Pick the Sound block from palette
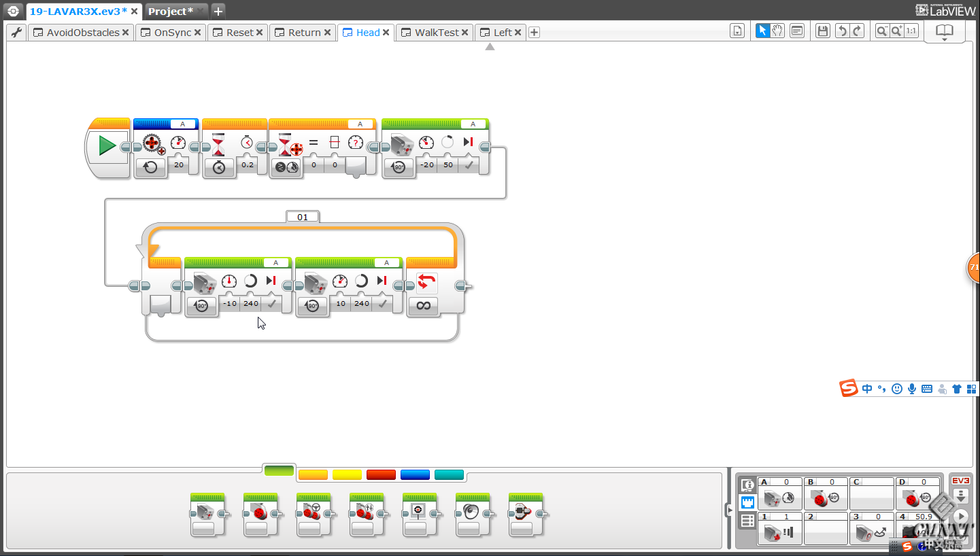 [472, 515]
